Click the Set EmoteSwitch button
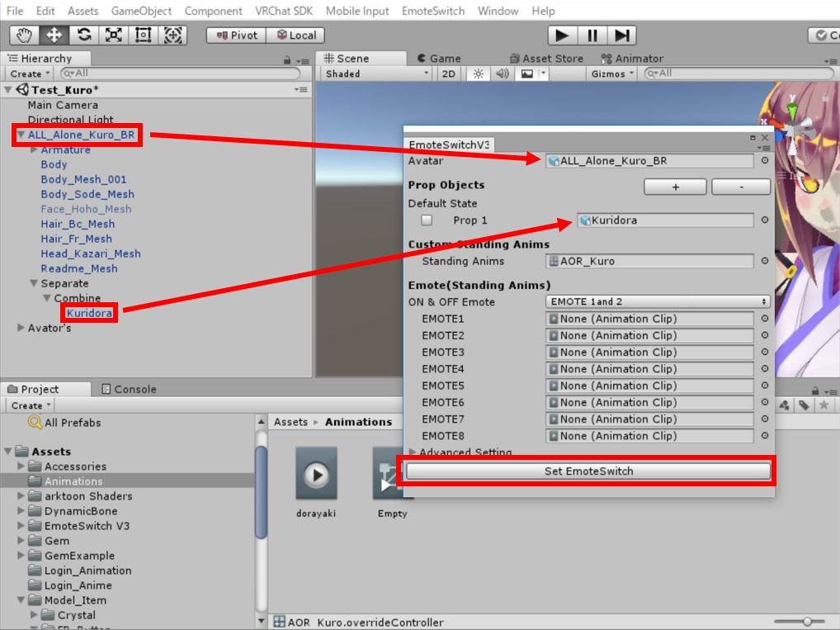Viewport: 840px width, 630px height. pyautogui.click(x=588, y=471)
